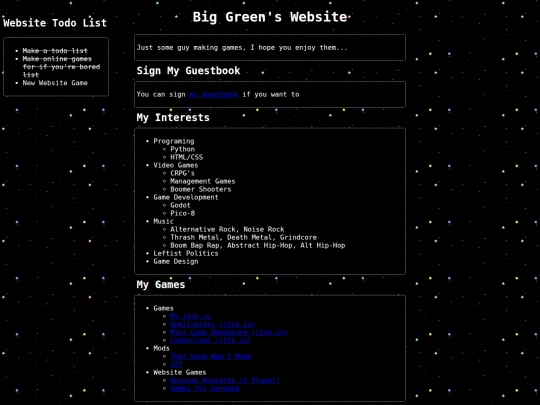Open the ZZT mod link

click(176, 364)
